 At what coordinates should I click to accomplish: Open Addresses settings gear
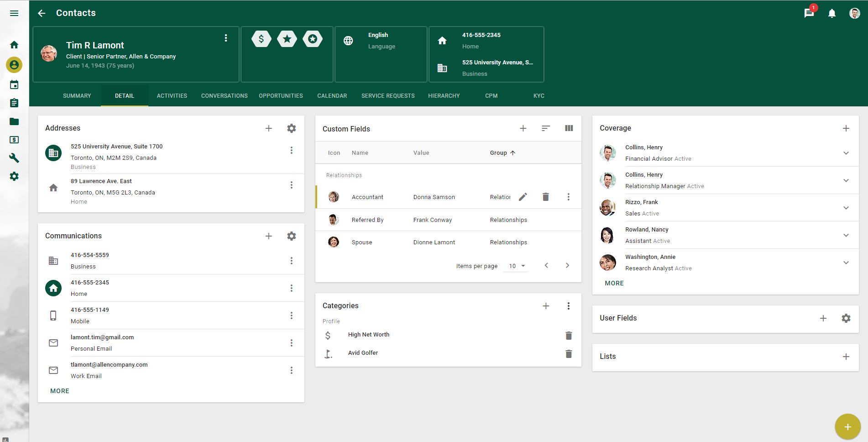pos(291,128)
